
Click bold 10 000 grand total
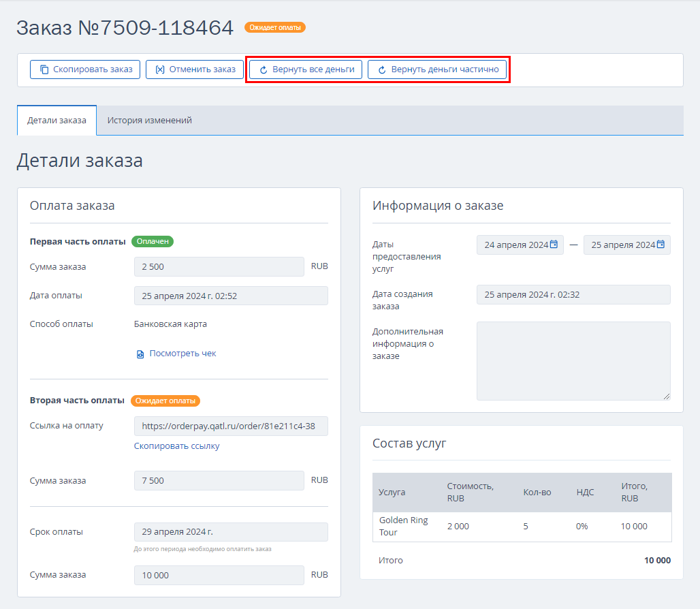(x=657, y=561)
